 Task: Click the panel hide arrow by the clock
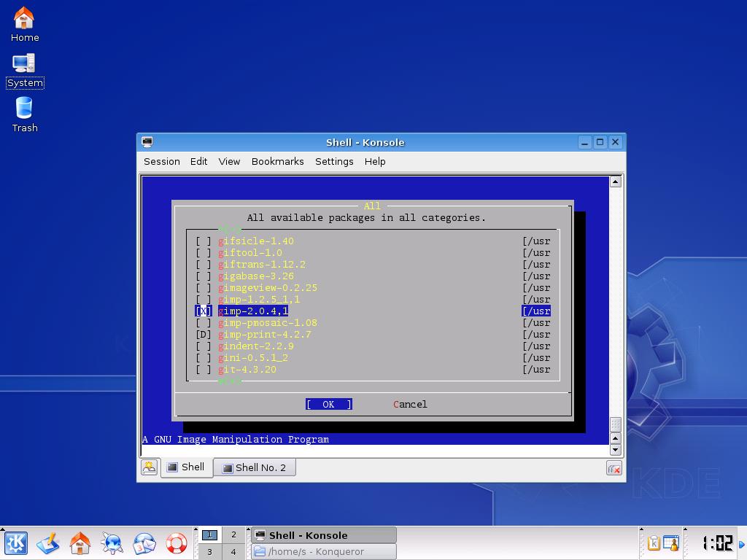click(742, 544)
